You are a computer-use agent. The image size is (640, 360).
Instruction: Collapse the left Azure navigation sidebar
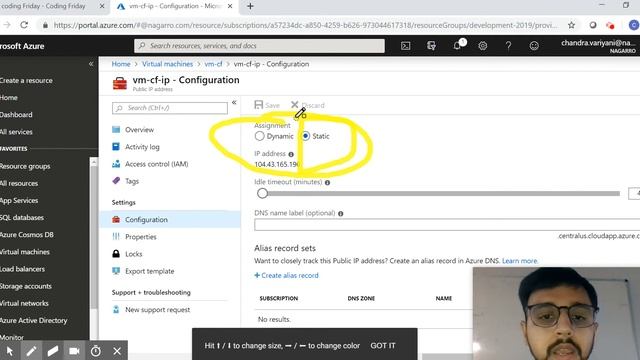coord(91,64)
